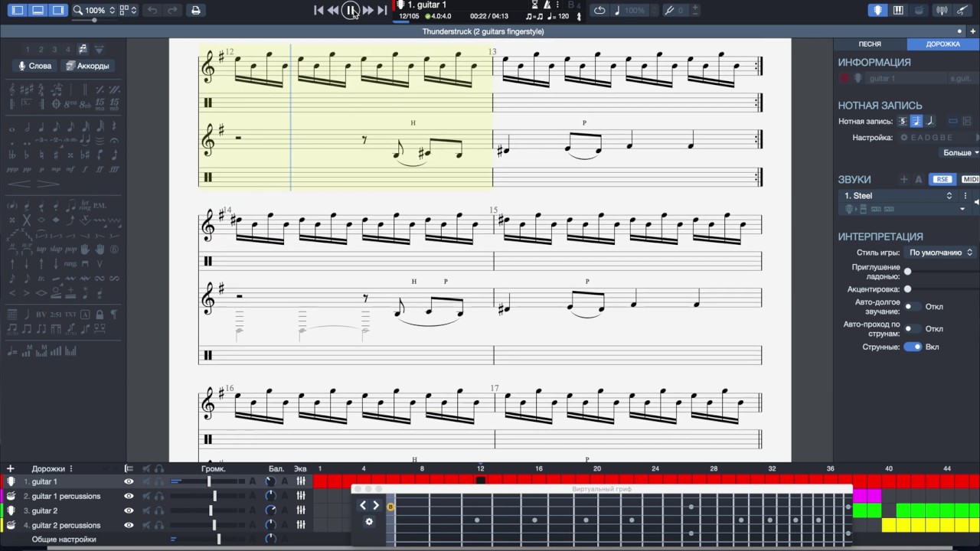This screenshot has width=980, height=551.
Task: Click the Аккорды chords button
Action: (87, 66)
